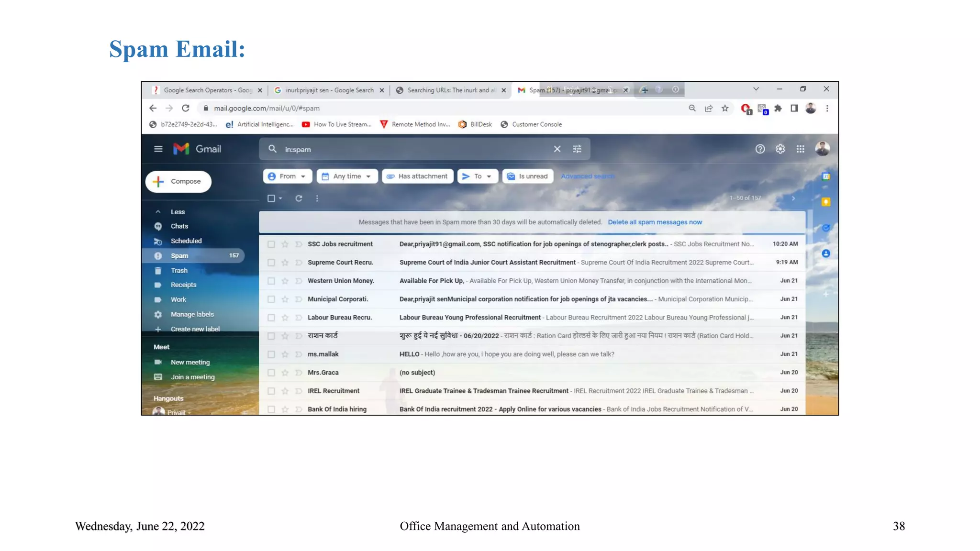Open Trash folder in sidebar
Viewport: 980px width, 551px height.
(x=179, y=271)
